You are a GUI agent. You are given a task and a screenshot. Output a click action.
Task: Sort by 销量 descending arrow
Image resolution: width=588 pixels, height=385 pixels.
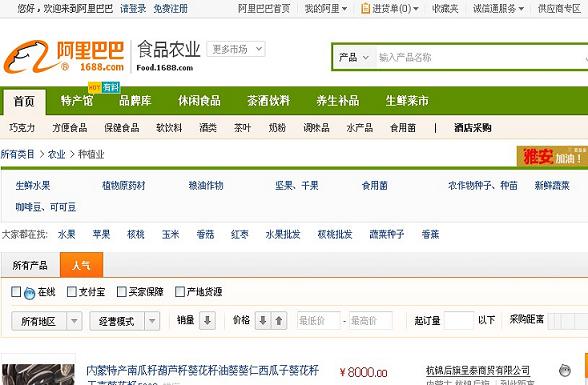point(207,321)
